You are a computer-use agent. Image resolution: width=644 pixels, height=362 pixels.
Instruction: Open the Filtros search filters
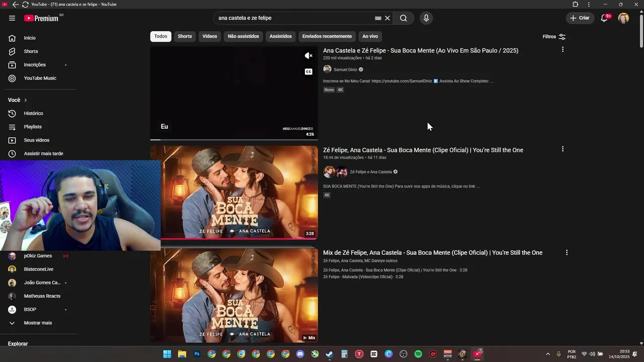pos(554,37)
